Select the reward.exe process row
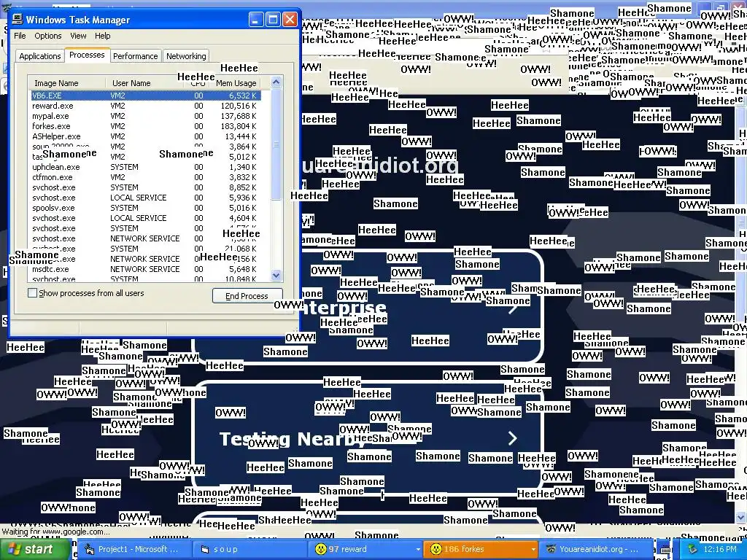Image resolution: width=747 pixels, height=560 pixels. click(145, 106)
